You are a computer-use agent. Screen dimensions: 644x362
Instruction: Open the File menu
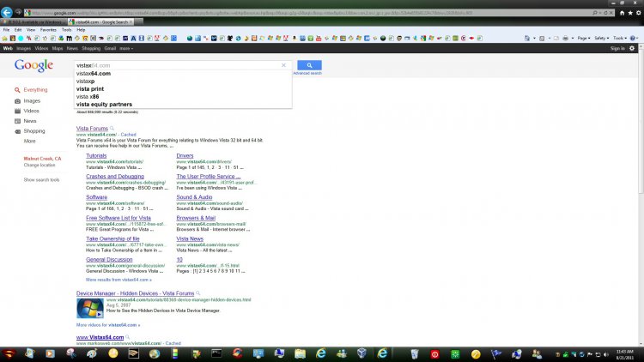[x=6, y=30]
